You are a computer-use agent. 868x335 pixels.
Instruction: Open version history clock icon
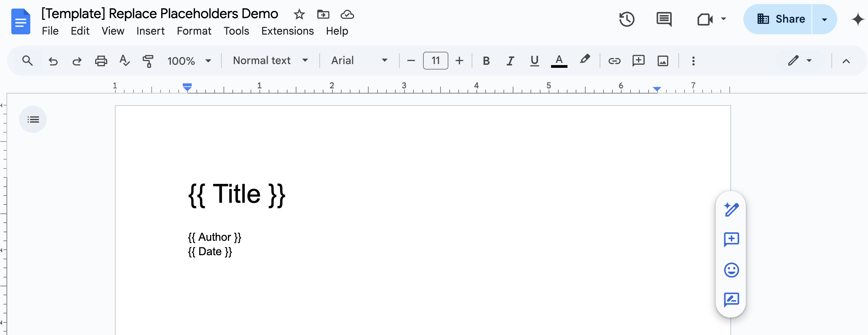(x=627, y=19)
